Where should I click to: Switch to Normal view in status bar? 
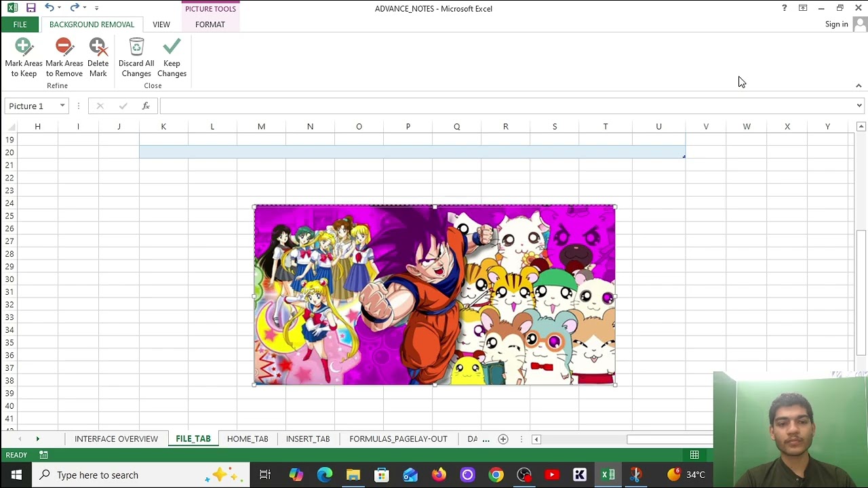click(694, 455)
